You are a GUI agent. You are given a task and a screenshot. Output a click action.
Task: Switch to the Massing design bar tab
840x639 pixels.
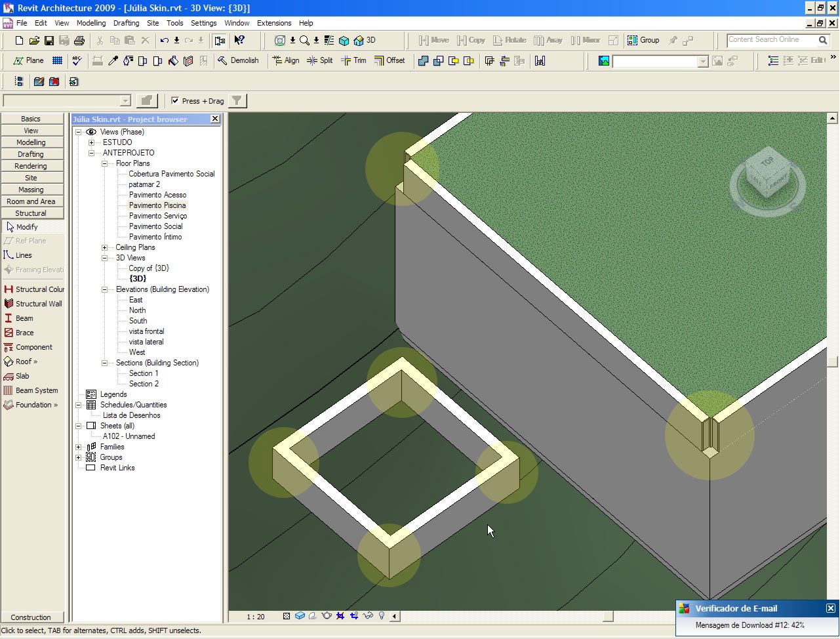tap(31, 190)
